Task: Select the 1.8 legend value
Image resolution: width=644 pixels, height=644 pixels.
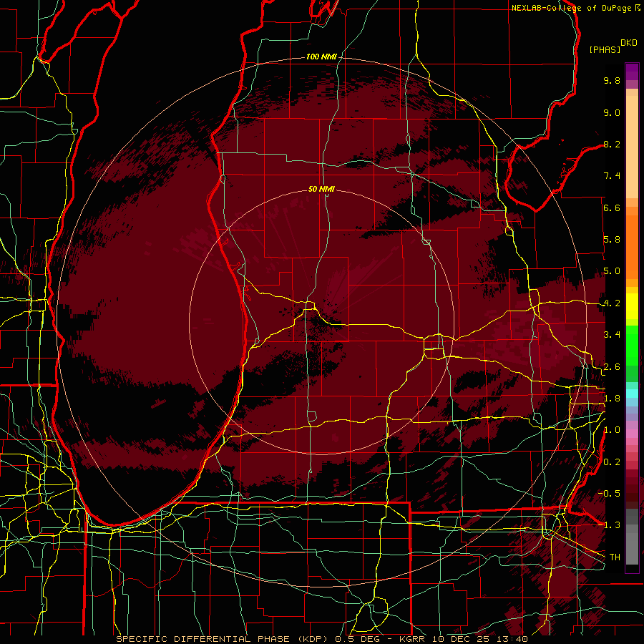Action: tap(612, 399)
